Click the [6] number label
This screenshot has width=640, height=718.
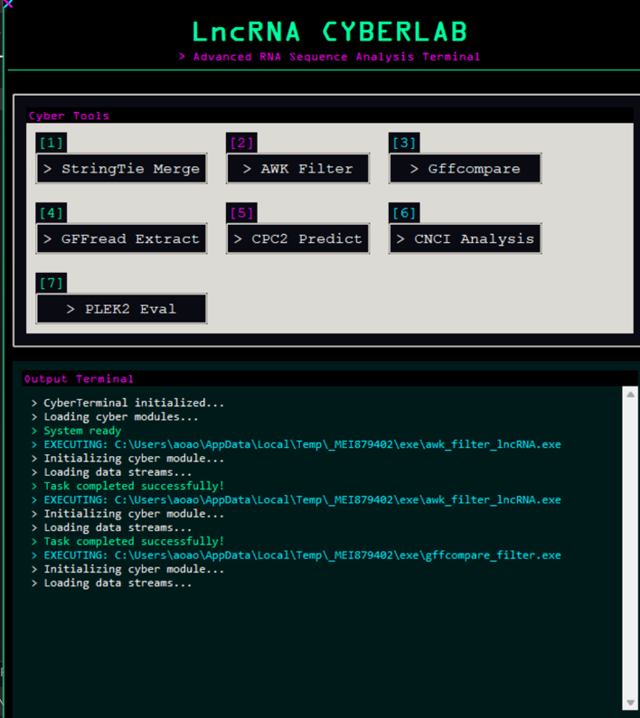coord(404,212)
